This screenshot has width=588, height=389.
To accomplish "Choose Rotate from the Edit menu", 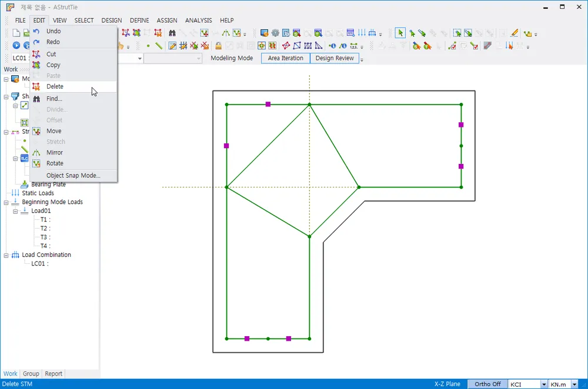I will coord(73,163).
